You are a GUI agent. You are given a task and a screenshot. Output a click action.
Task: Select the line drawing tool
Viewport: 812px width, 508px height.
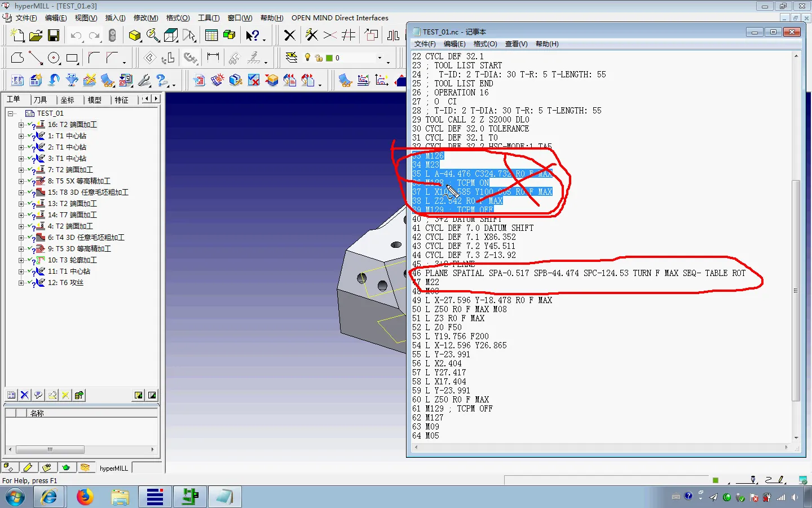[x=36, y=58]
